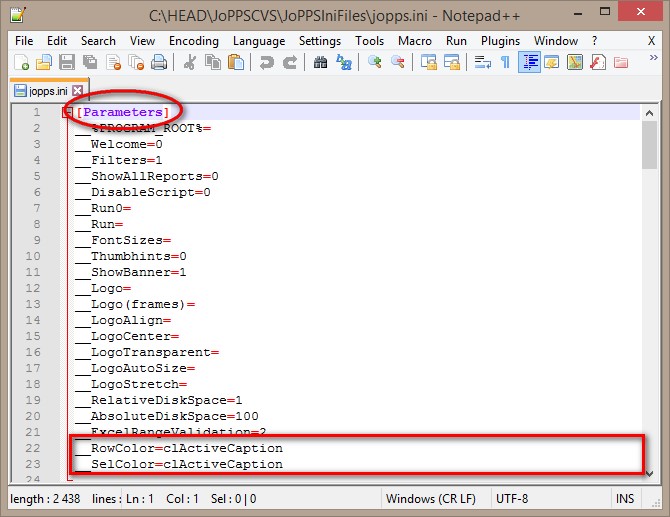Image resolution: width=670 pixels, height=517 pixels.
Task: Open the ? help menu
Action: point(594,41)
